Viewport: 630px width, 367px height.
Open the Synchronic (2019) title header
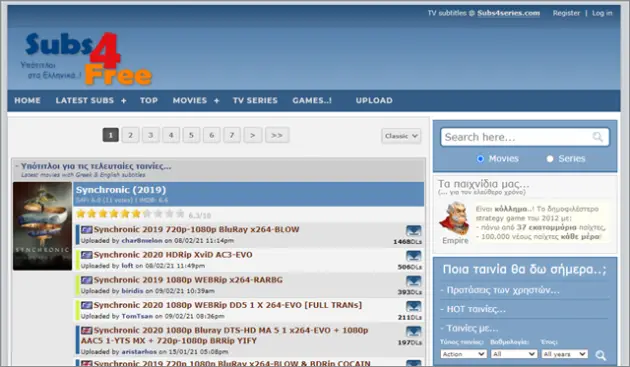click(x=121, y=190)
